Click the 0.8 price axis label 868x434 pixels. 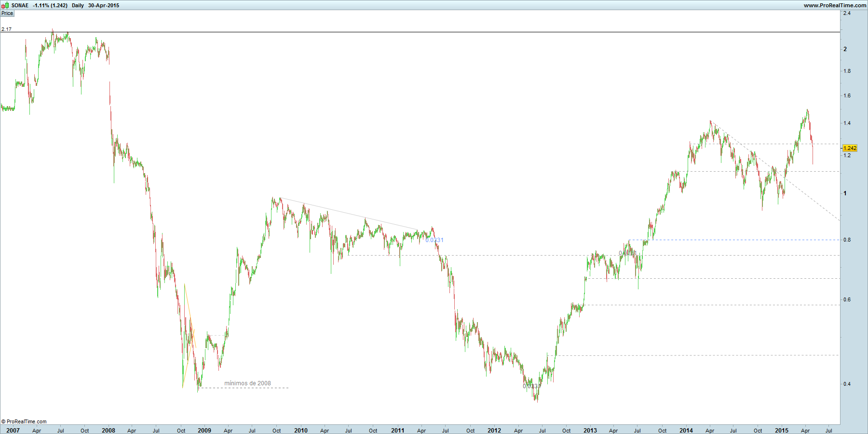[x=847, y=240]
